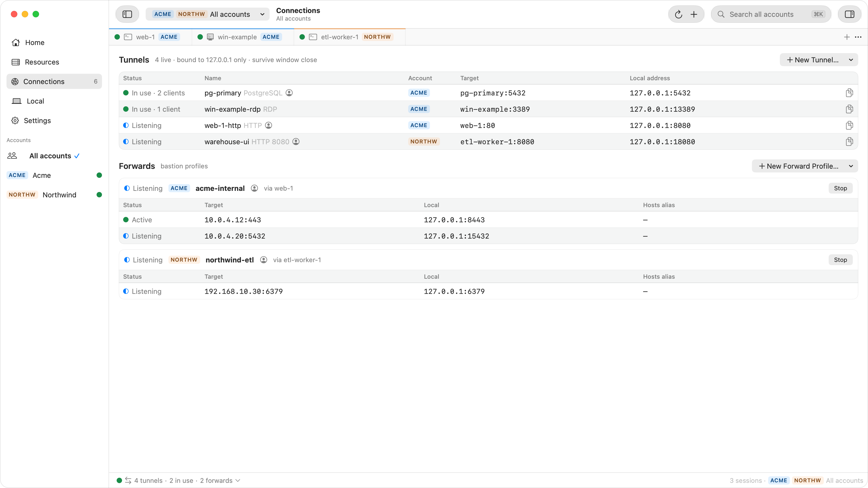Click the profile icon beside pg-primary PostgreSQL

[x=289, y=93]
